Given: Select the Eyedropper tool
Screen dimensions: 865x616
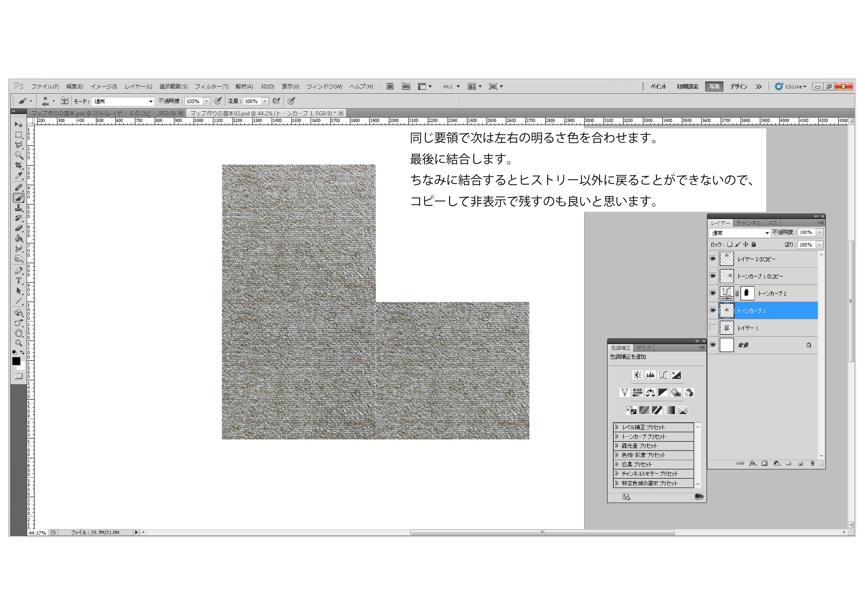Looking at the screenshot, I should [18, 175].
